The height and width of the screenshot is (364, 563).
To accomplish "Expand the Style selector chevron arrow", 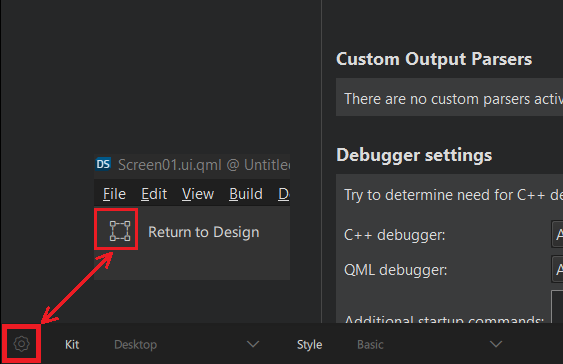I will [x=496, y=344].
